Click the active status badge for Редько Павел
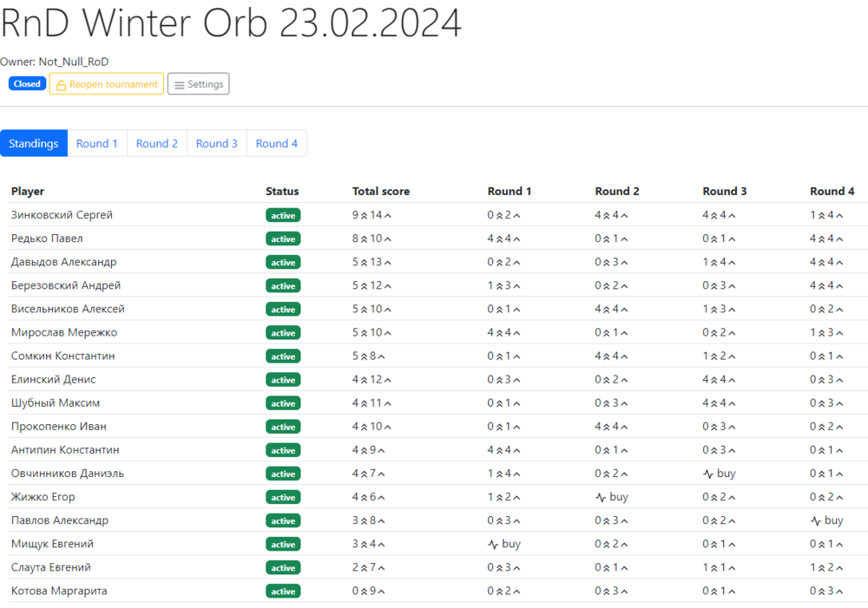Viewport: 868px width, 608px height. (x=283, y=239)
